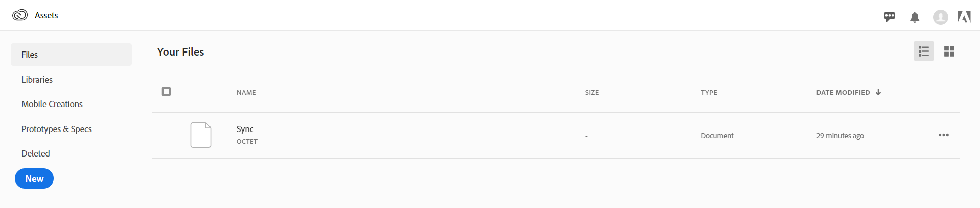Reverse sort using Date Modified arrow
Image resolution: width=980 pixels, height=208 pixels.
pyautogui.click(x=878, y=92)
